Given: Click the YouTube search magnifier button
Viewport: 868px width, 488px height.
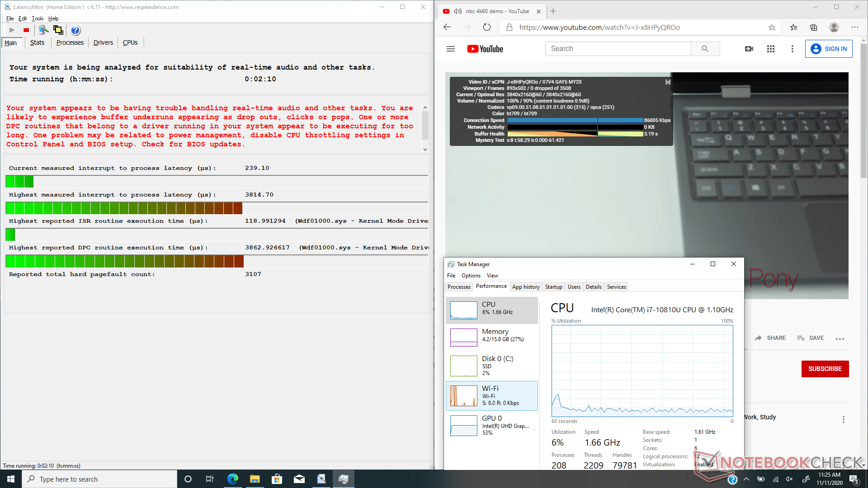Looking at the screenshot, I should [x=705, y=49].
